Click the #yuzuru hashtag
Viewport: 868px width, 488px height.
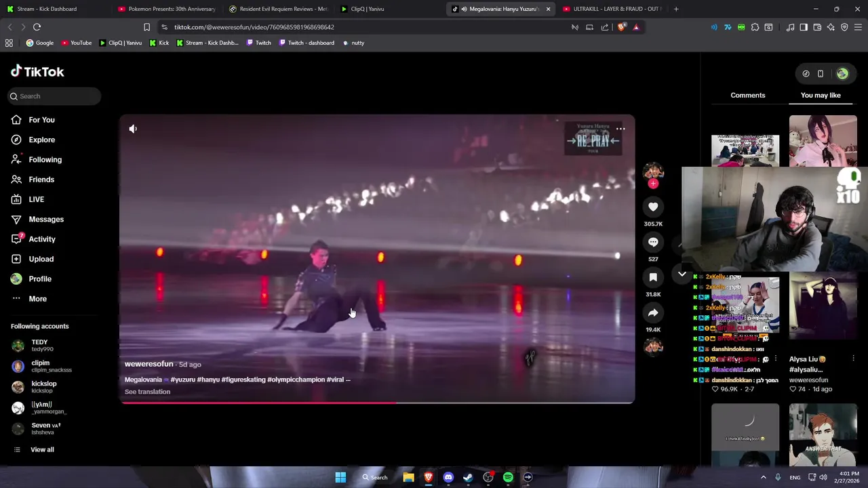(x=182, y=380)
